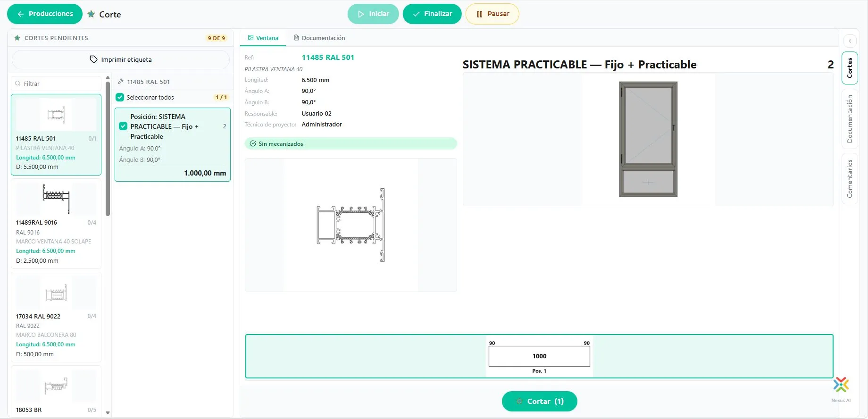Image resolution: width=868 pixels, height=419 pixels.
Task: Select the 11485 RAL 501 profile card thumbnail
Action: coord(56,115)
